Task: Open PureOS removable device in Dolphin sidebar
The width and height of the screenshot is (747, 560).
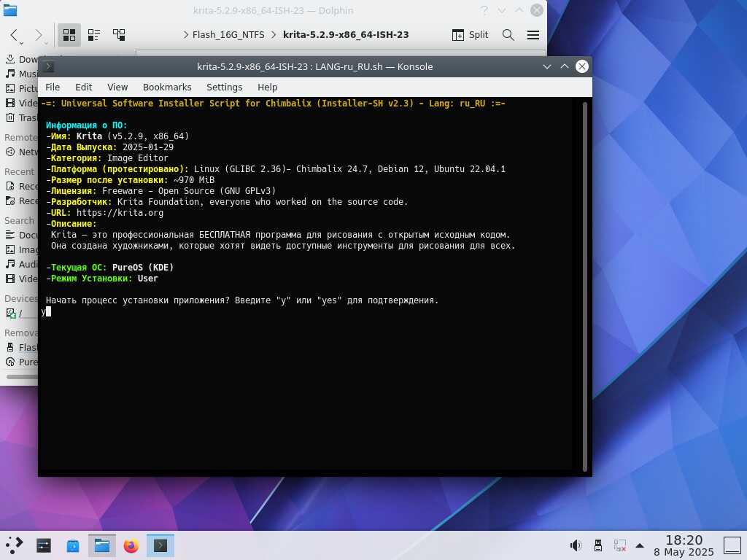Action: [x=21, y=362]
